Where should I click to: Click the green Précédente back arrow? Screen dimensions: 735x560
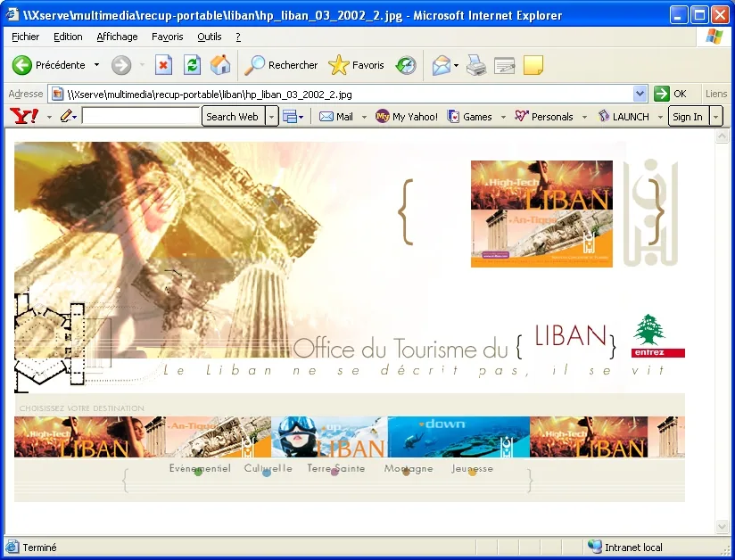pos(21,65)
